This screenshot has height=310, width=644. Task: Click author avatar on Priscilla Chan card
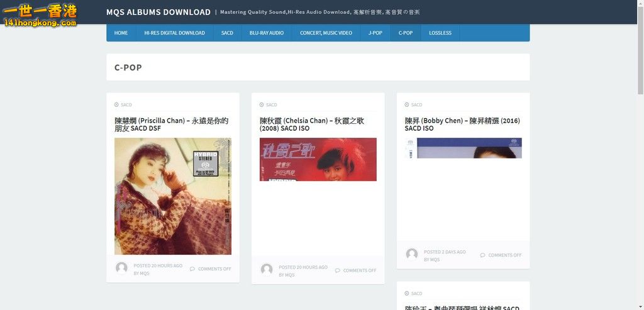pyautogui.click(x=121, y=268)
